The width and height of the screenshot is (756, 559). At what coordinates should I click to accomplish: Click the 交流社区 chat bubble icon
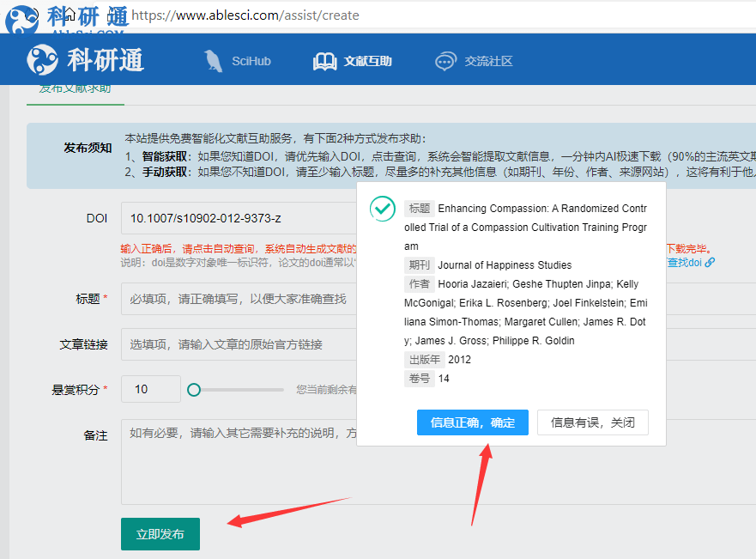tap(445, 61)
